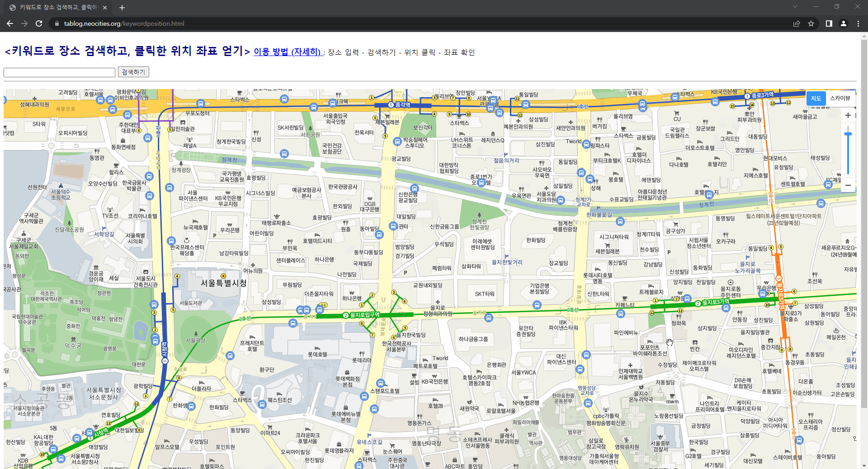Click the address bar URL
The image size is (868, 469).
tap(124, 23)
